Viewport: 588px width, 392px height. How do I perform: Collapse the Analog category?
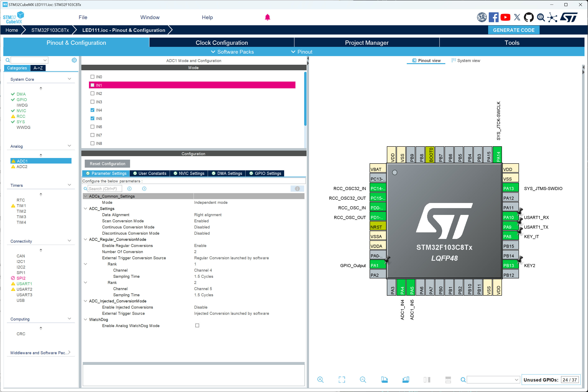(69, 146)
